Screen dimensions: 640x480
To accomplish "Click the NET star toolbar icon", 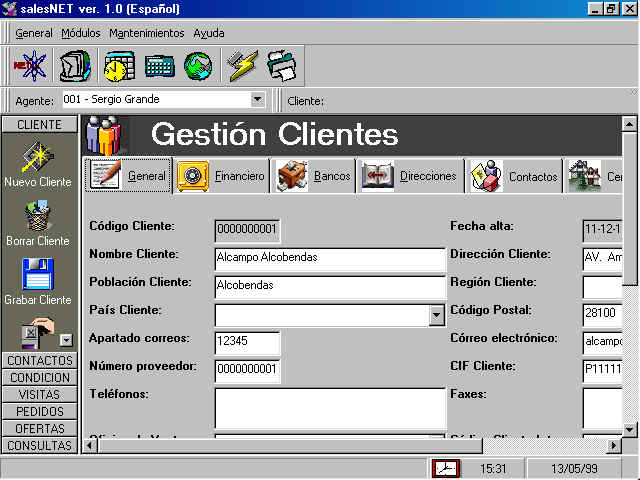I will (x=31, y=65).
